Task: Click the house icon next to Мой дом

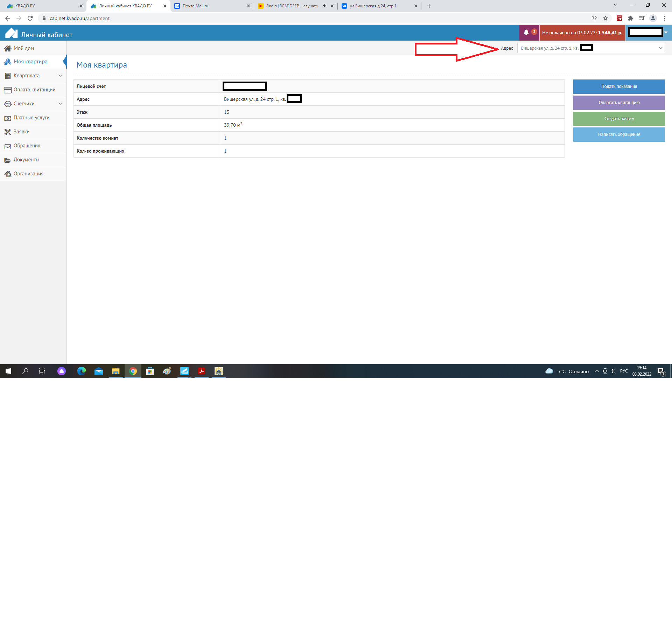Action: (8, 48)
